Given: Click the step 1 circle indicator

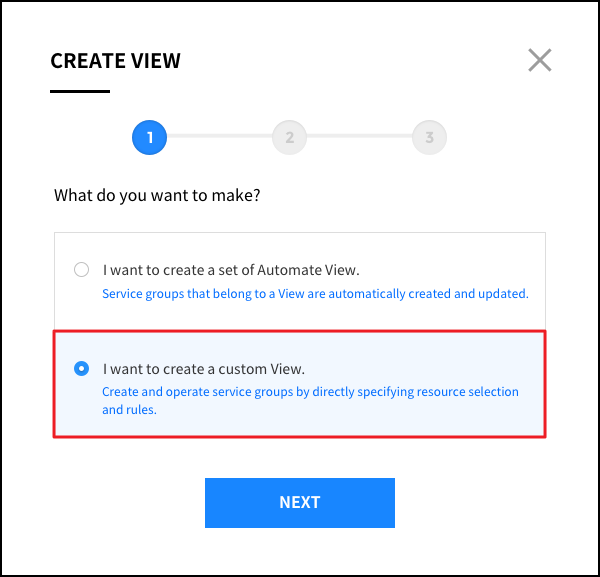Looking at the screenshot, I should pos(149,138).
